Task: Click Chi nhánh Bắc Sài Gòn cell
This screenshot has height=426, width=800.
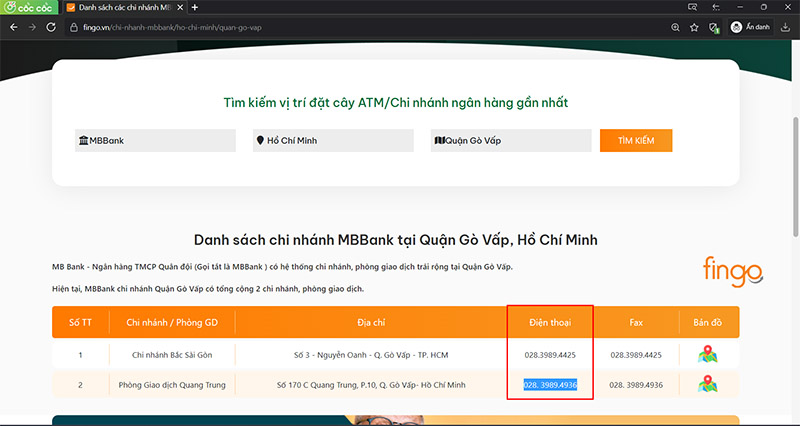Action: tap(172, 355)
